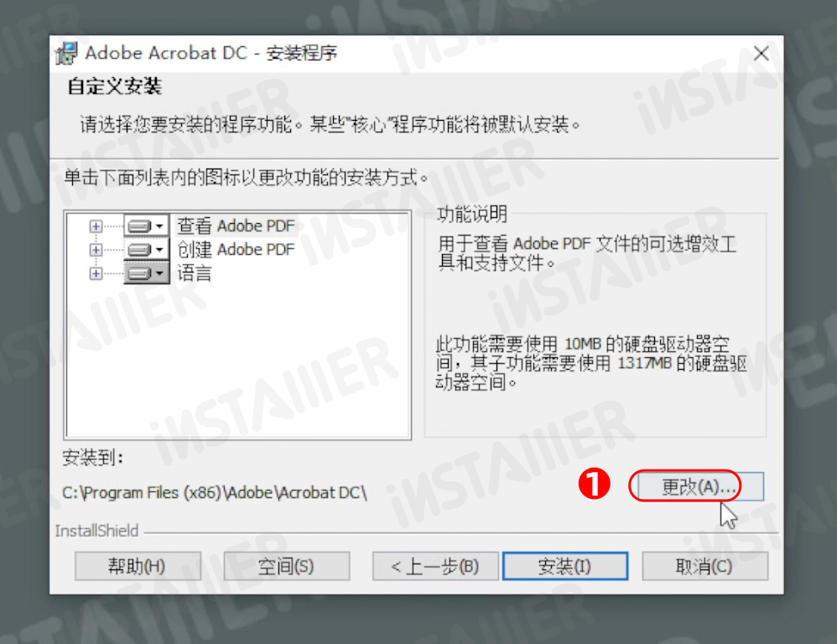Click the 帮助(H) button
This screenshot has height=644, width=837.
pos(138,566)
